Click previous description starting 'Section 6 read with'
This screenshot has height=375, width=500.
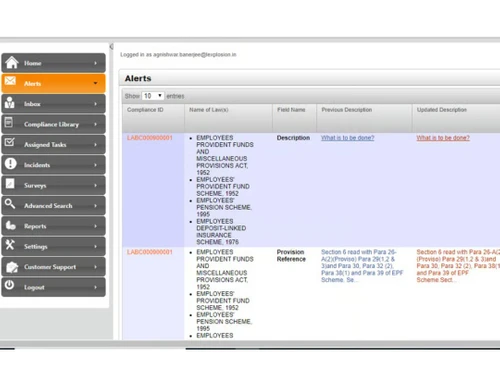(362, 266)
